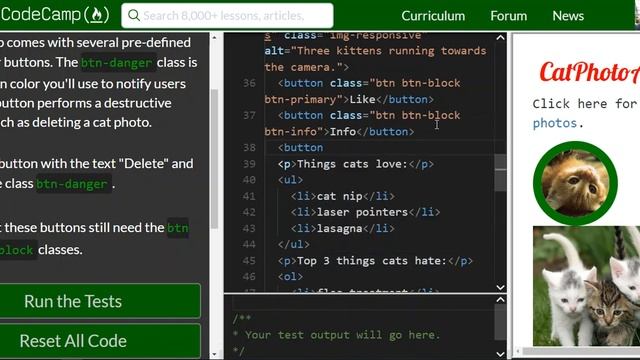
Task: Click the '<ol>' tag on line 46
Action: coord(291,277)
